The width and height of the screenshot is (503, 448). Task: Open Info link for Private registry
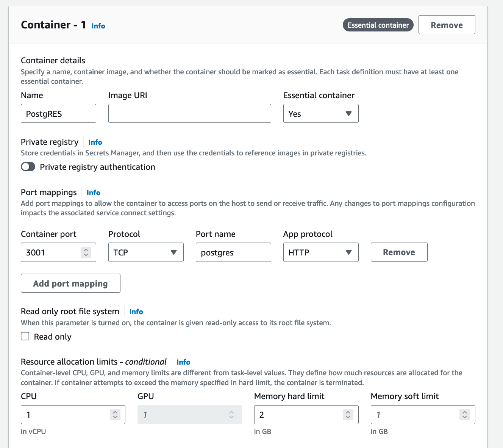pyautogui.click(x=95, y=142)
